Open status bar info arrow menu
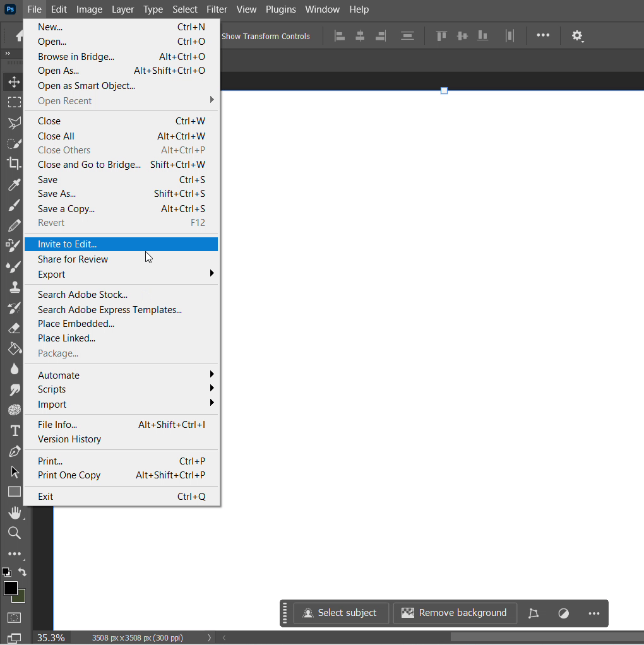This screenshot has width=644, height=645. pyautogui.click(x=209, y=637)
